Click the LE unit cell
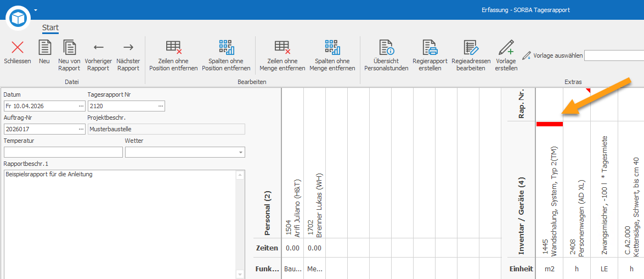The height and width of the screenshot is (279, 644). (604, 269)
